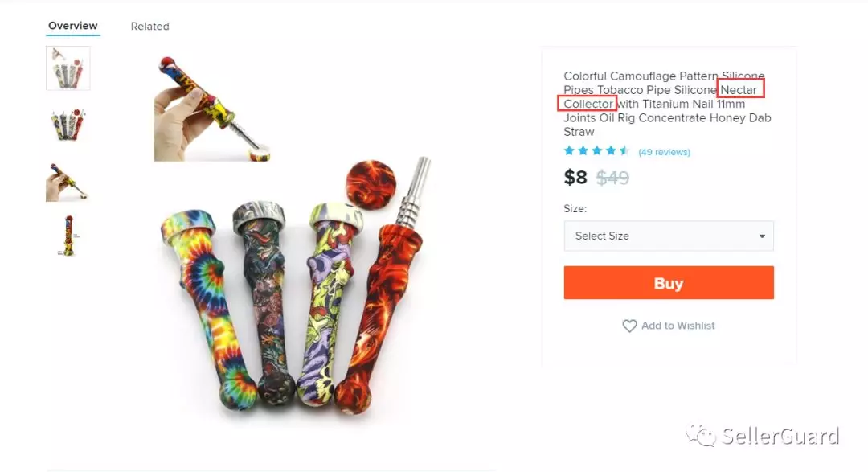Select the third thumbnail with hand holding pipe
The height and width of the screenshot is (472, 868).
point(68,180)
